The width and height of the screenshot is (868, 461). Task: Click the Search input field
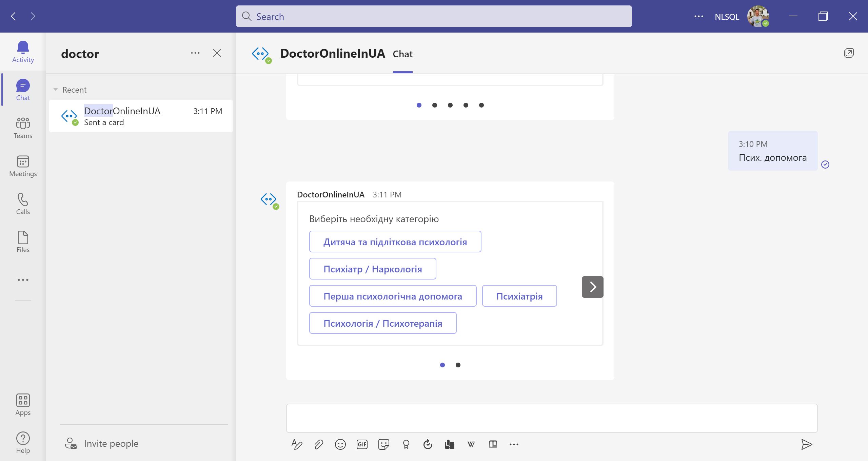[x=434, y=16]
